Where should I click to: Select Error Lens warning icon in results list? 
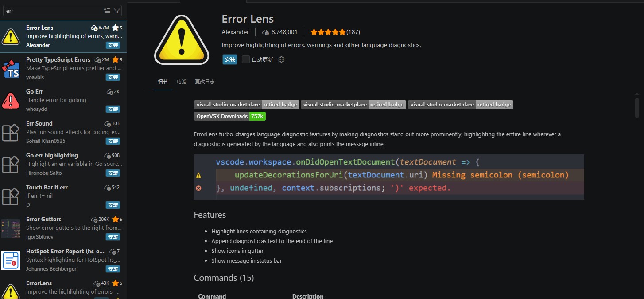click(x=11, y=36)
